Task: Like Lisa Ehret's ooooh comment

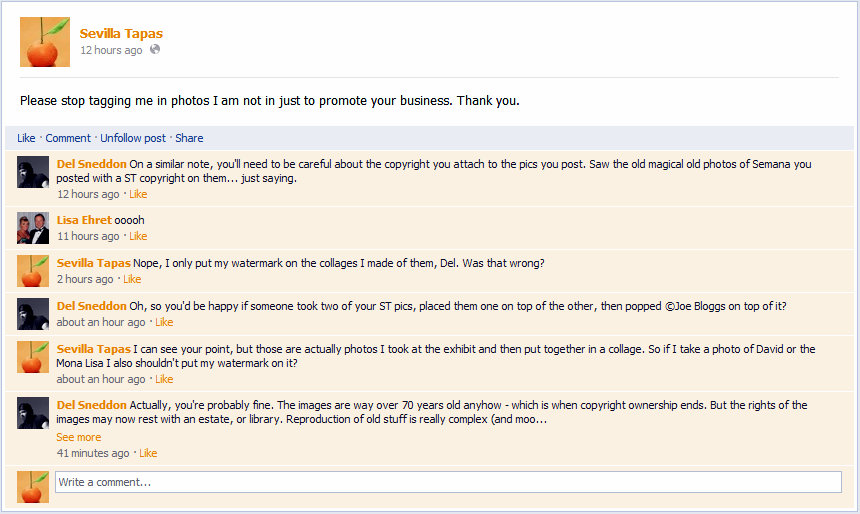Action: (138, 236)
